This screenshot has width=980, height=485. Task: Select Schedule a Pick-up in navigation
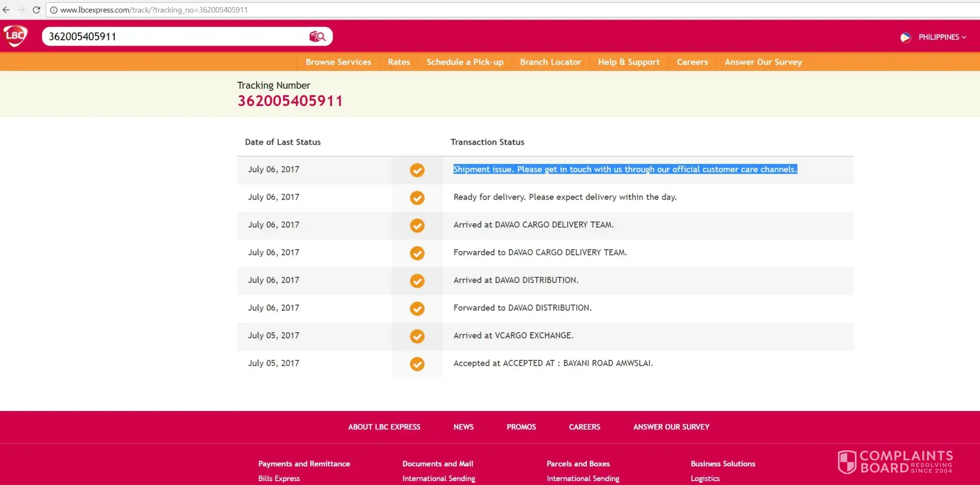pos(465,62)
